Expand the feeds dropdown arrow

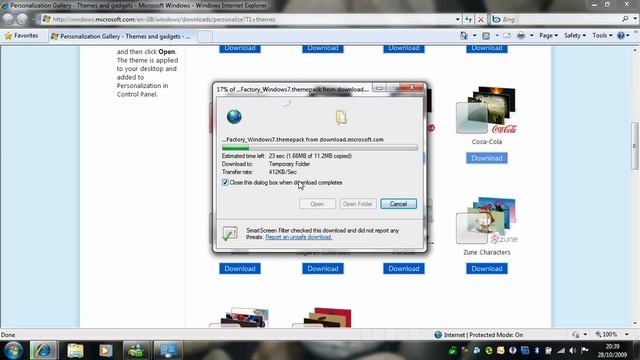497,36
